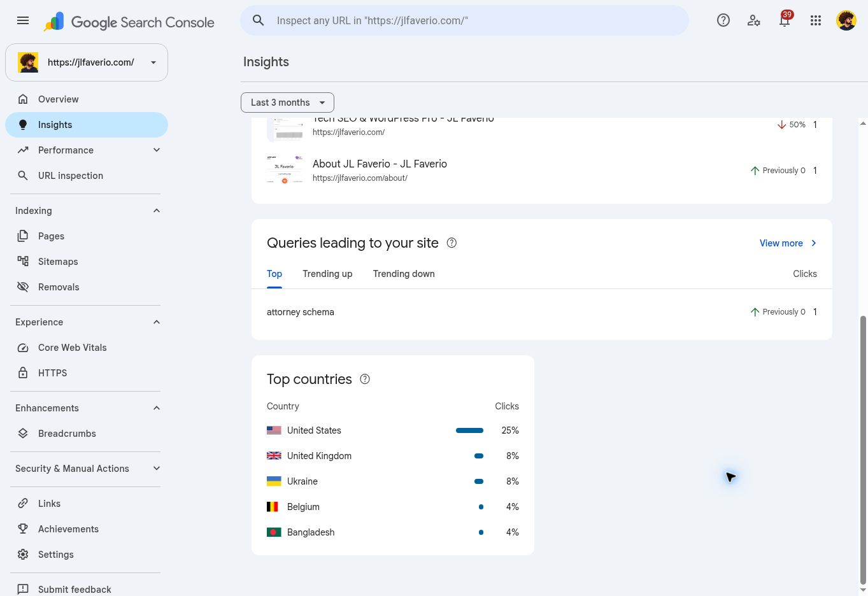Open the Last 3 months date range dropdown
The height and width of the screenshot is (596, 868).
coord(287,103)
